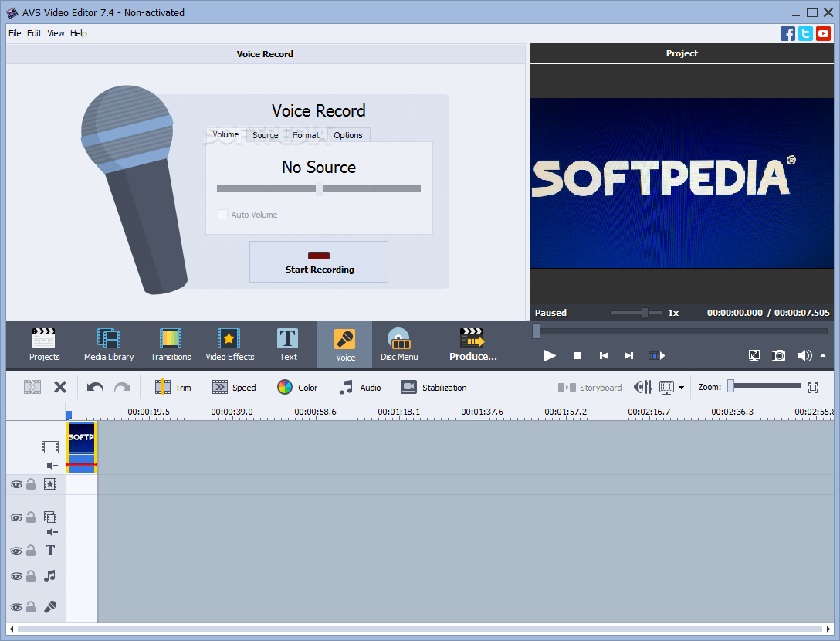Toggle visibility of text track

click(x=17, y=551)
